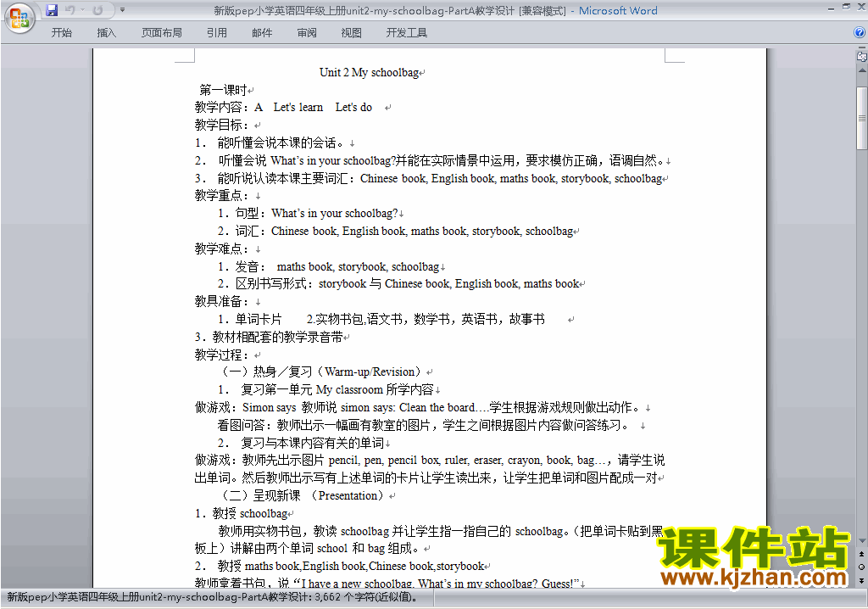Click the vertical scrollbar's down arrow
868x609 pixels.
[x=861, y=541]
